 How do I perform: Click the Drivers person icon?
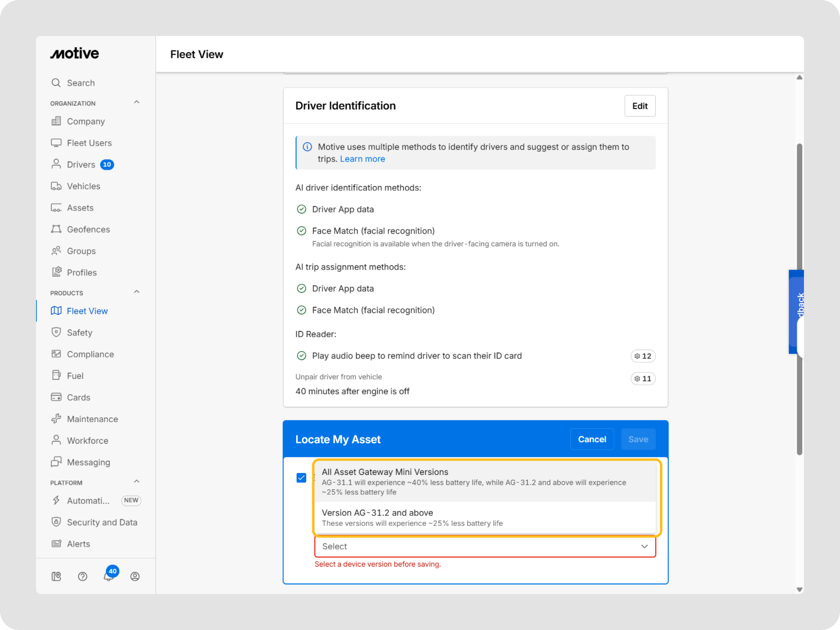click(x=56, y=164)
